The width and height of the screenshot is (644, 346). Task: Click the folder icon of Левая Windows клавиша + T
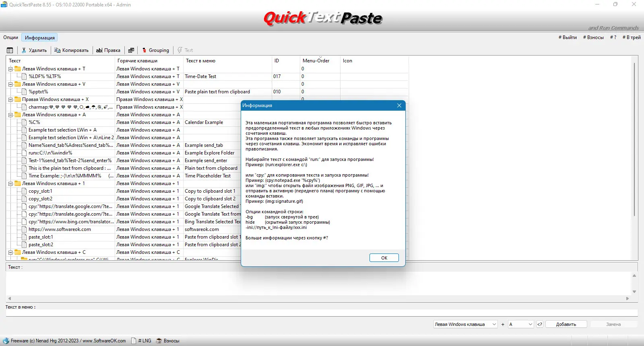18,69
